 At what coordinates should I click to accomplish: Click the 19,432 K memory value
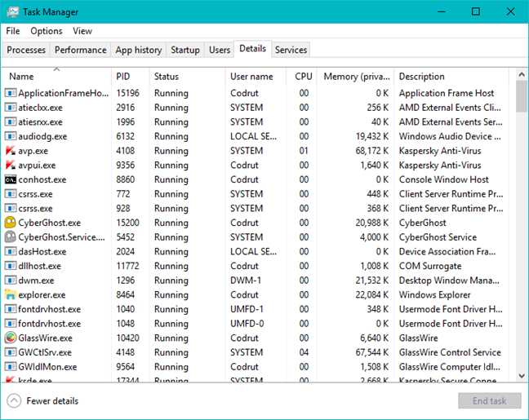pos(371,136)
